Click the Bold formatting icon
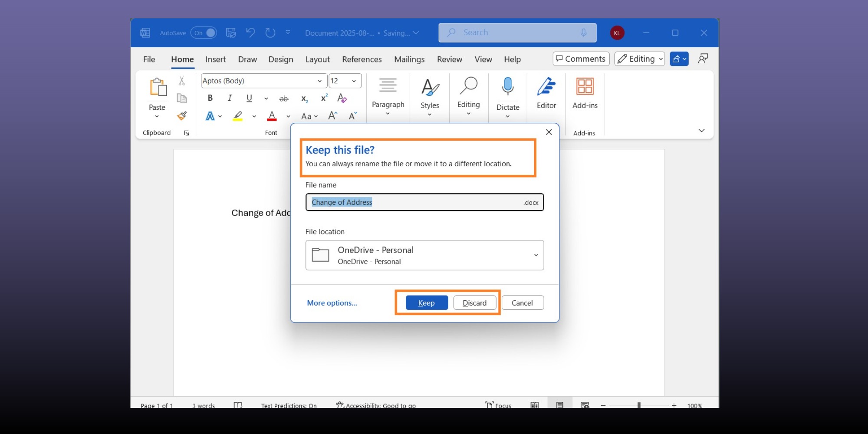The width and height of the screenshot is (868, 434). 210,98
